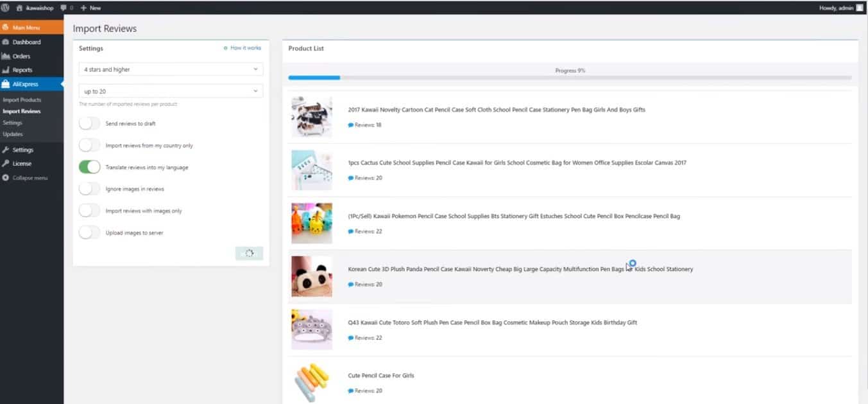
Task: Click title '(1Pc/Sell) Kawaii Pokemon Pencil Case'
Action: [514, 216]
